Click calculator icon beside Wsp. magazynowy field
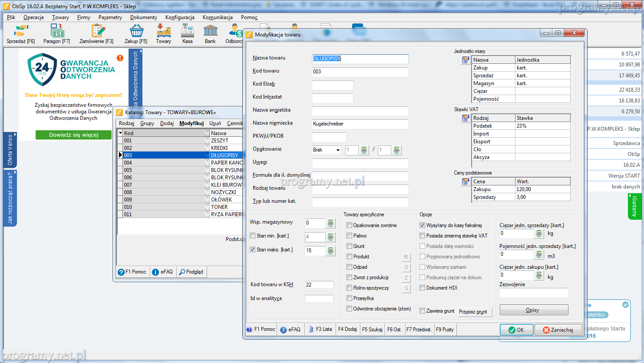 (331, 223)
